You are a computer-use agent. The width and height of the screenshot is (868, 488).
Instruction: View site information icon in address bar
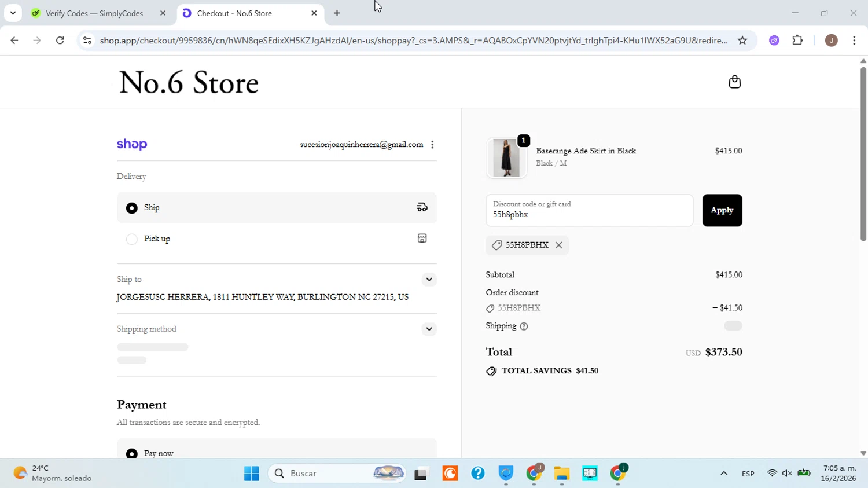tap(87, 41)
